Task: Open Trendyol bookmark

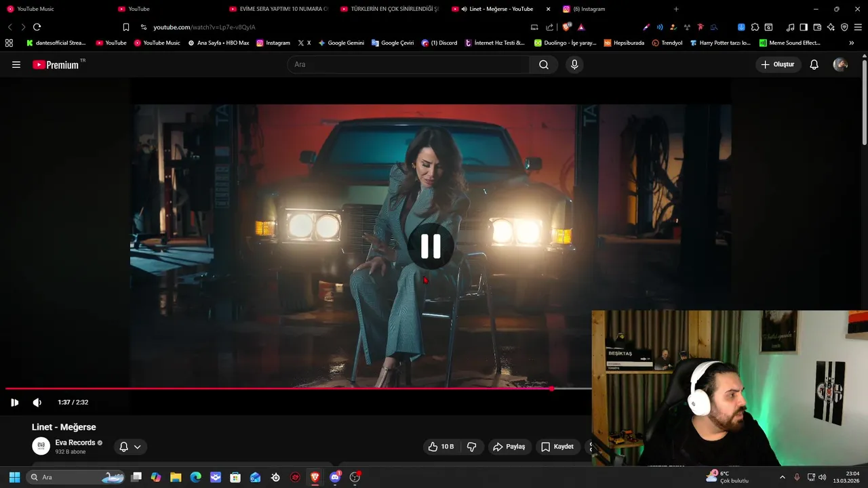Action: tap(667, 43)
